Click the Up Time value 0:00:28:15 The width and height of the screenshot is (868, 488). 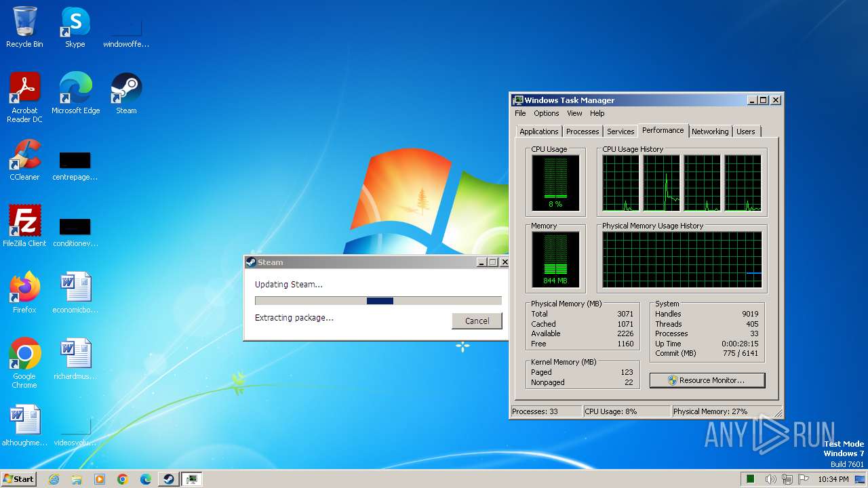coord(740,344)
